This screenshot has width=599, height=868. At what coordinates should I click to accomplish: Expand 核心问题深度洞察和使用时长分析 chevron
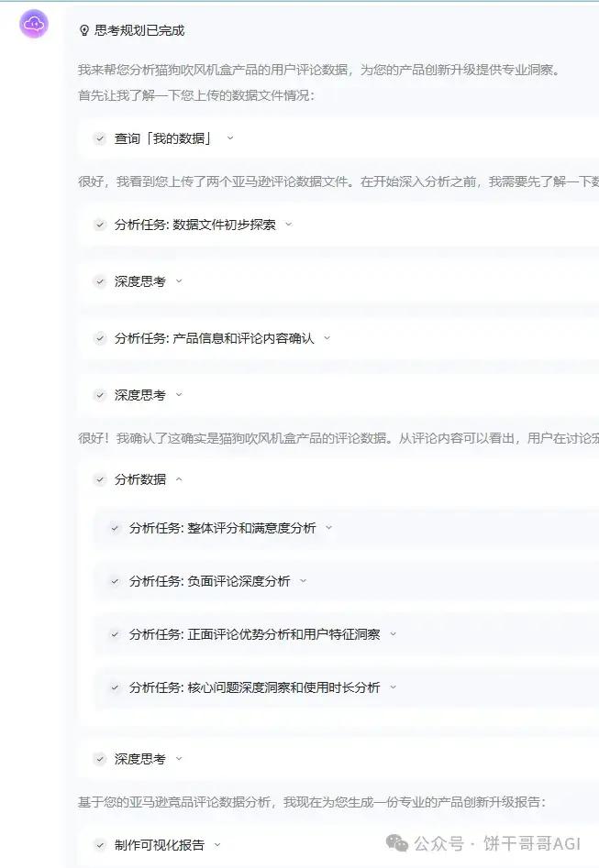tap(394, 687)
